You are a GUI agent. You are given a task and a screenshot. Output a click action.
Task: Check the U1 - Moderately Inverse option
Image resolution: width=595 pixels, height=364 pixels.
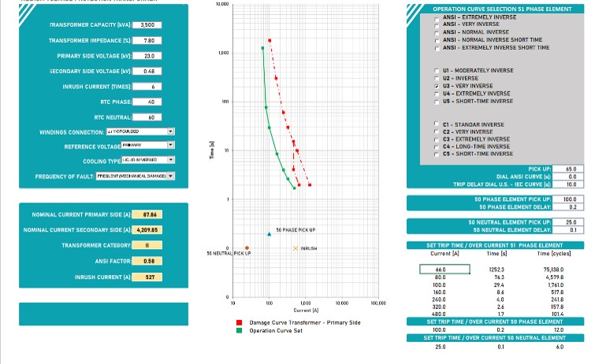[437, 71]
